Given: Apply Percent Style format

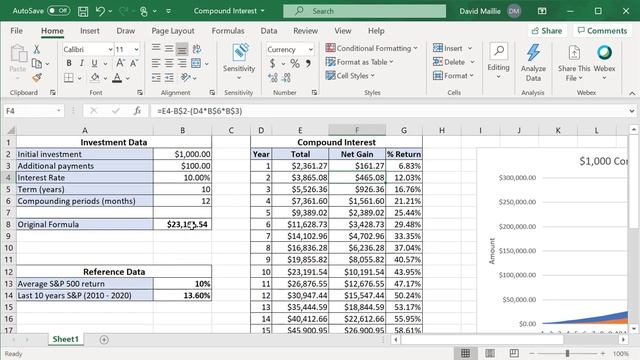Looking at the screenshot, I should point(295,63).
